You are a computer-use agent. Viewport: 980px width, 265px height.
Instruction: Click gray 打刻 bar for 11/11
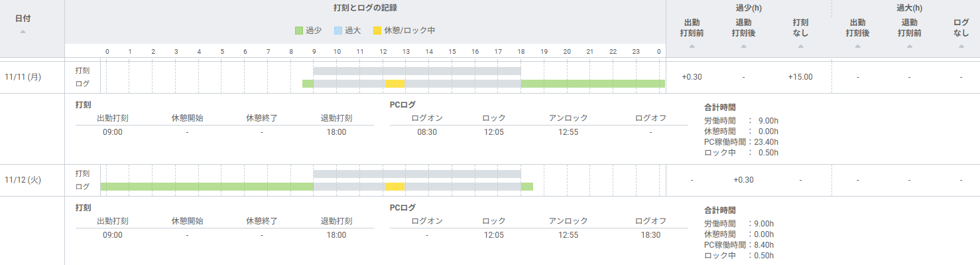[x=417, y=70]
